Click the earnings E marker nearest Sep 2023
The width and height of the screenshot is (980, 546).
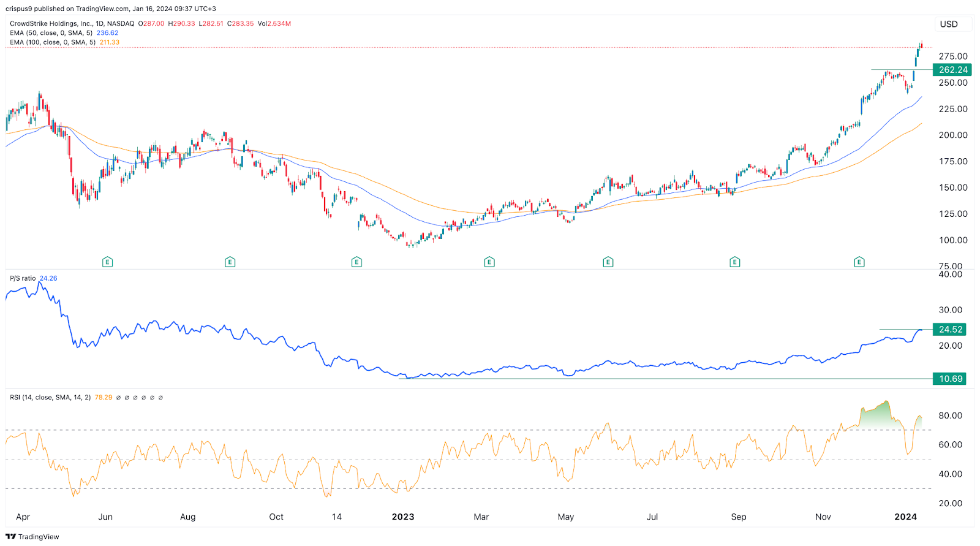[735, 262]
